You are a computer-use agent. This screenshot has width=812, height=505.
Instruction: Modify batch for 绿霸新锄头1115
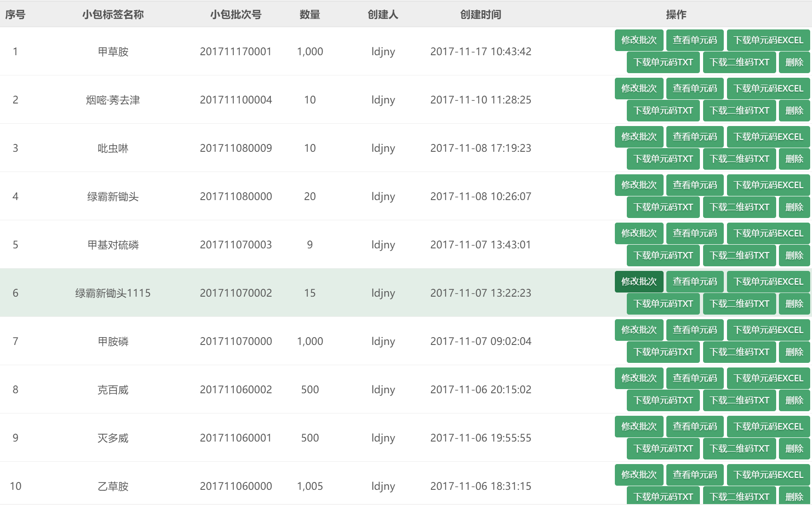pyautogui.click(x=639, y=281)
